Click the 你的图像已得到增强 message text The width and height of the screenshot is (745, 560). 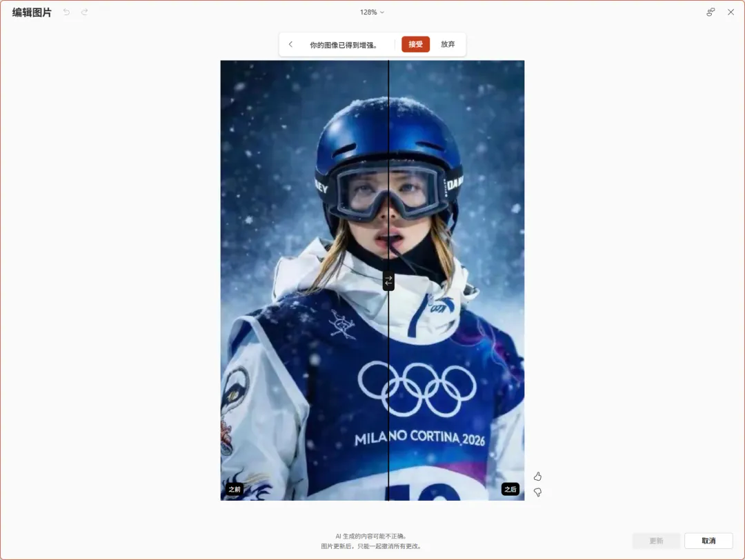pyautogui.click(x=344, y=45)
